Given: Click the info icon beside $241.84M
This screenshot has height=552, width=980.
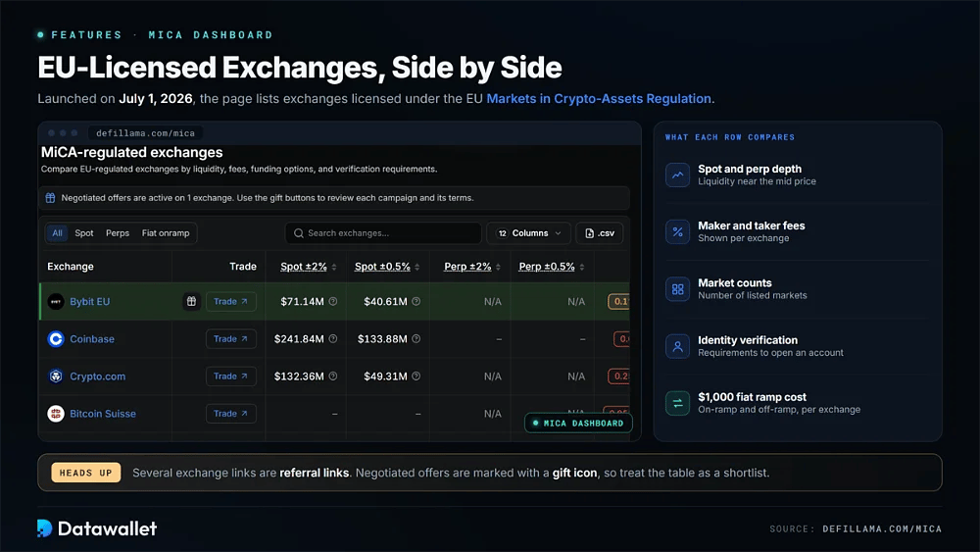Looking at the screenshot, I should (x=333, y=339).
